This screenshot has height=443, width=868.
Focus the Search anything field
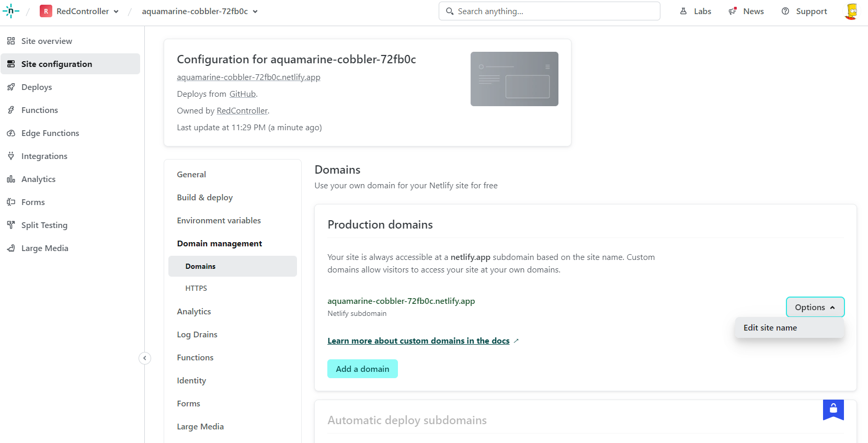click(550, 11)
